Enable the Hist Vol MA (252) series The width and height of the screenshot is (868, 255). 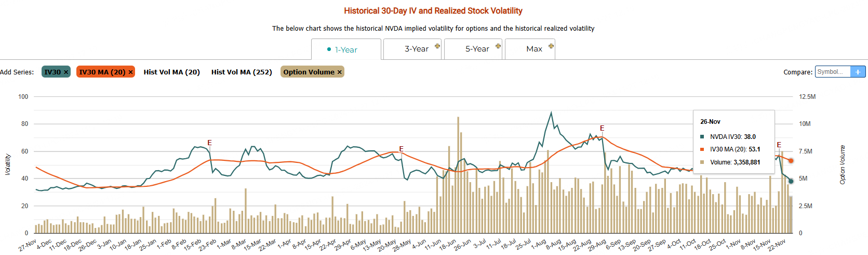pyautogui.click(x=242, y=72)
